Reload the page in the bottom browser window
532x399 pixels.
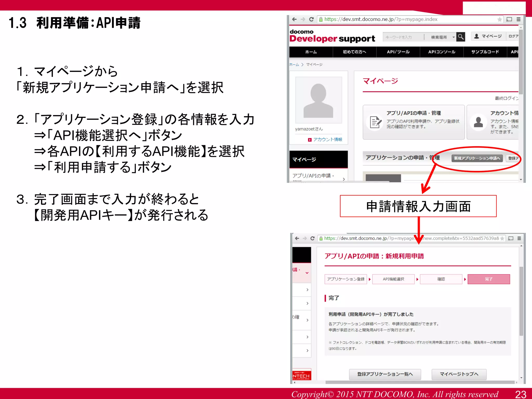pyautogui.click(x=312, y=238)
